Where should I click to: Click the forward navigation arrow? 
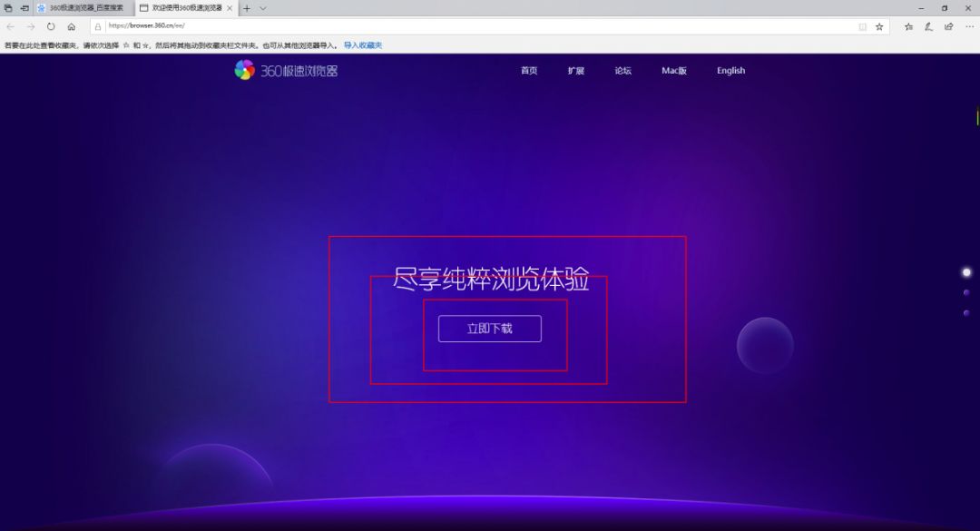point(31,27)
